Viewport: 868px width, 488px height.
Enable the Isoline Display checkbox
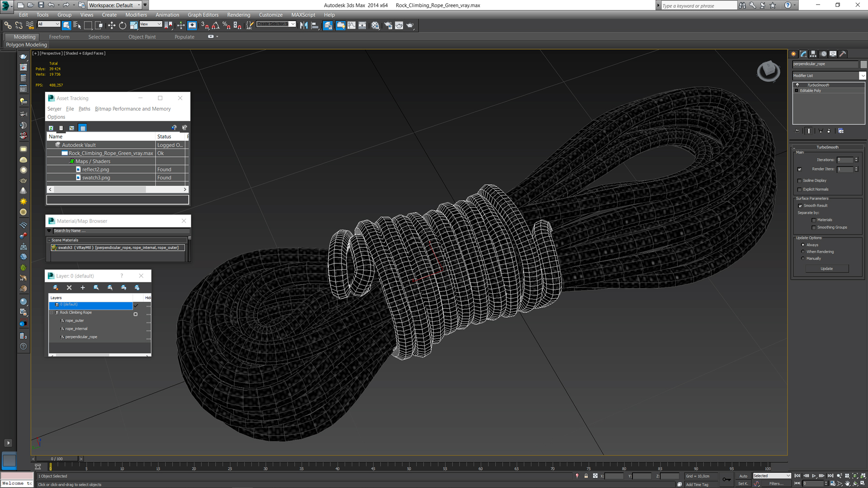pos(800,181)
